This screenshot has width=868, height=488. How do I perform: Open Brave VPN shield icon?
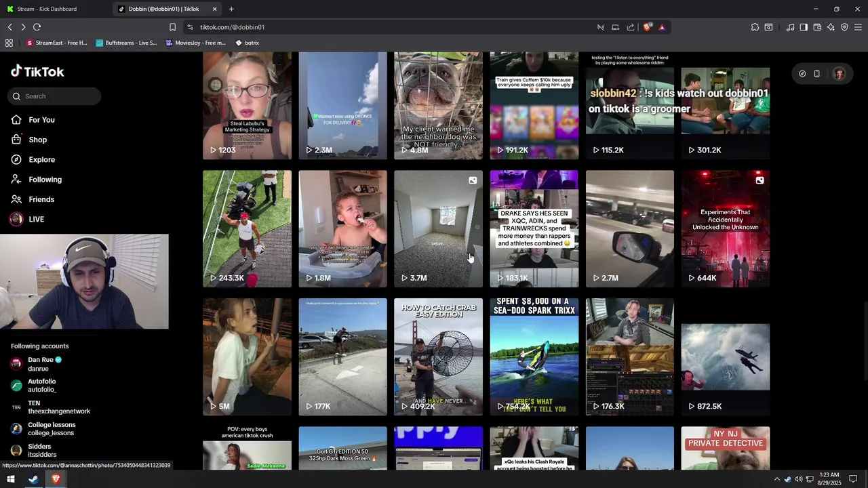844,27
